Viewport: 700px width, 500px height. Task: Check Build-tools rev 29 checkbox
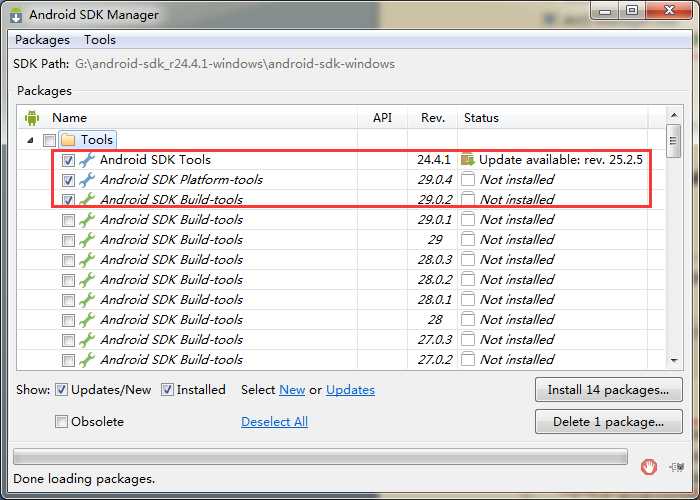click(68, 240)
